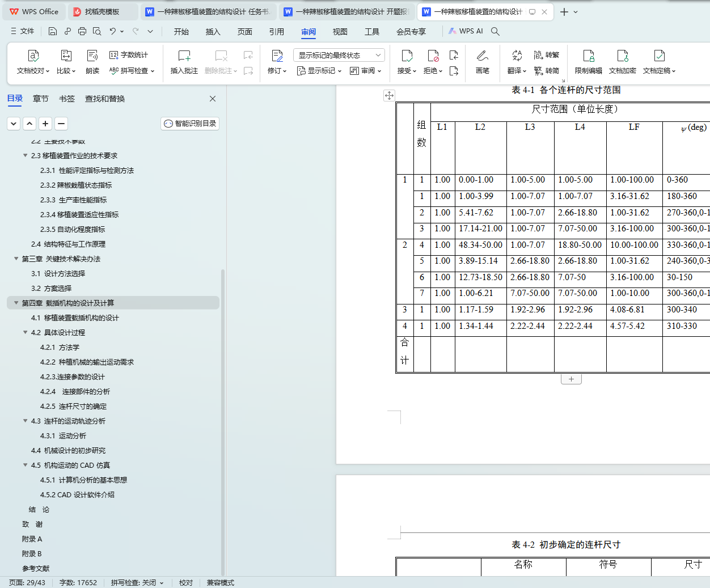
Task: Open the 拼写检查: 关闭 status dropdown
Action: (137, 582)
